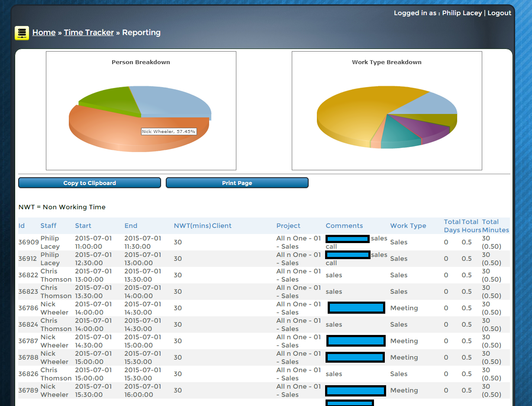532x406 pixels.
Task: Select row id 36822
Action: point(28,275)
